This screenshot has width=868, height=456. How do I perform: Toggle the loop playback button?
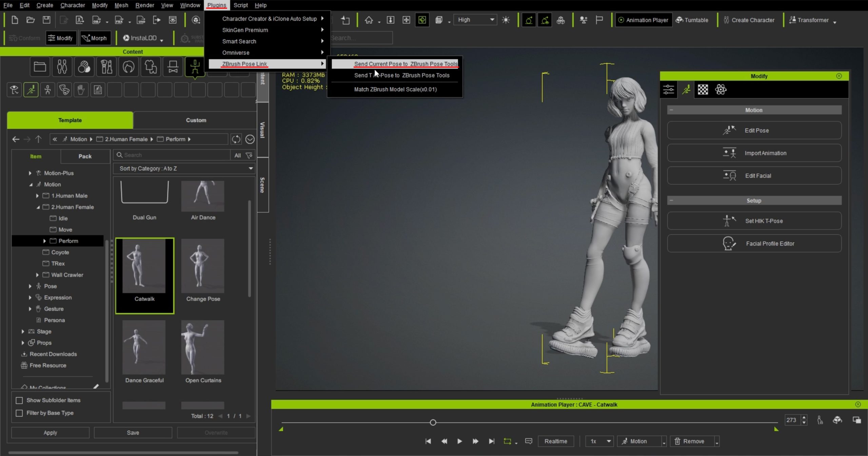click(x=507, y=441)
